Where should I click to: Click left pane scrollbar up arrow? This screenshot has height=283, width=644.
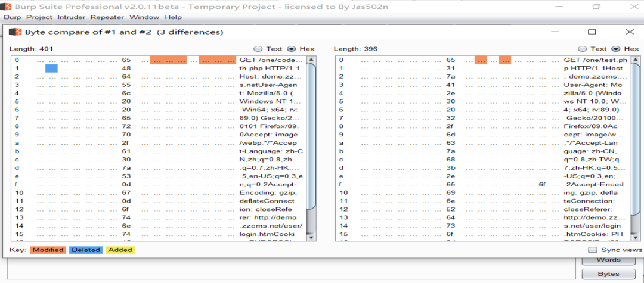pyautogui.click(x=311, y=60)
